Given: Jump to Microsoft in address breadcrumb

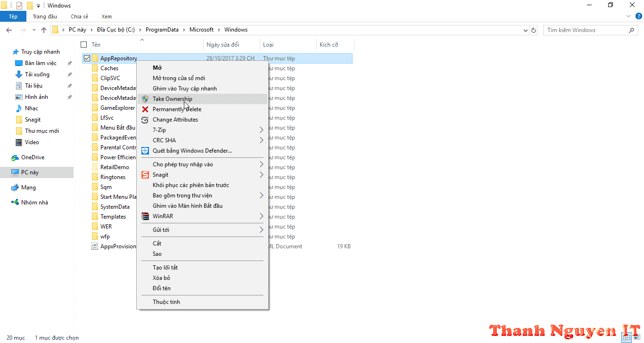Looking at the screenshot, I should point(202,30).
